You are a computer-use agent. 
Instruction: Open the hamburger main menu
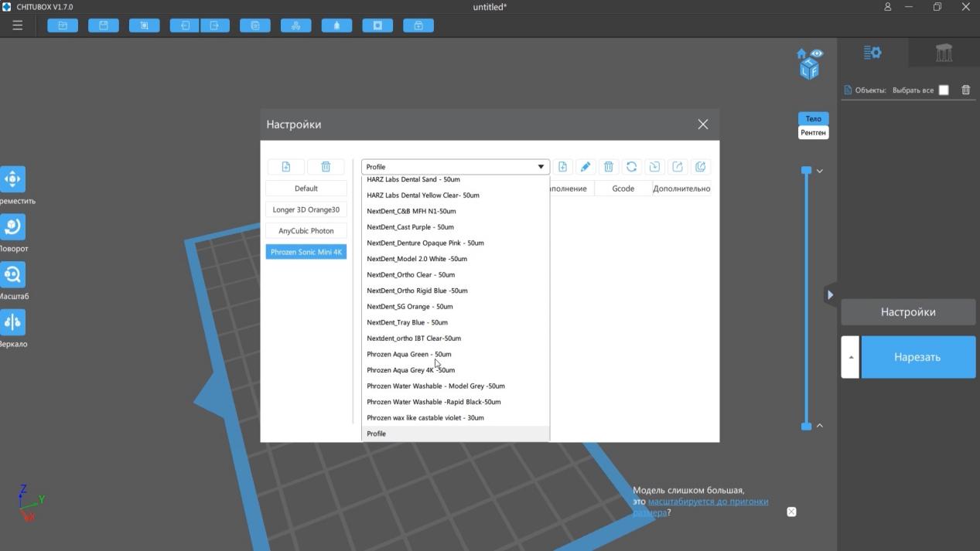coord(17,26)
